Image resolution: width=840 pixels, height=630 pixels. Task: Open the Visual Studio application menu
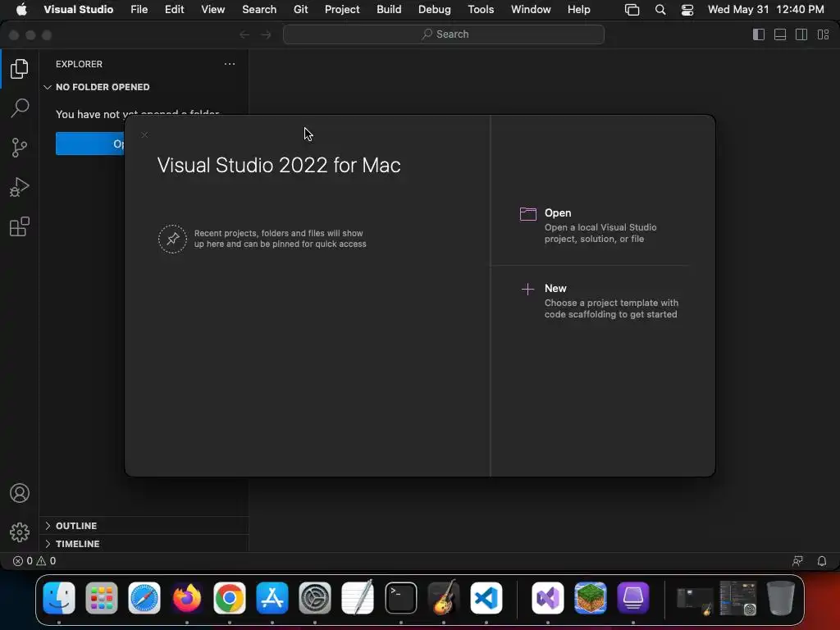[x=78, y=9]
